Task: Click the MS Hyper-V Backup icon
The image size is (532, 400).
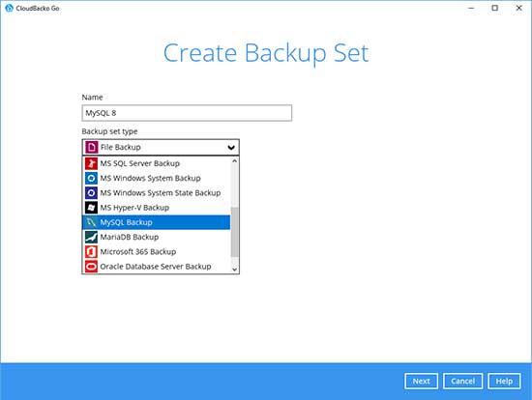Action: 91,208
